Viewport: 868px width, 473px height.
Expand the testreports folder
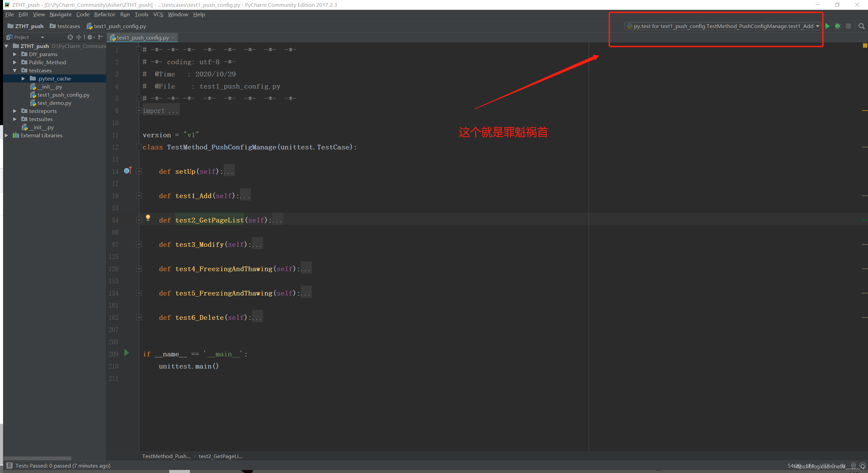pos(15,111)
